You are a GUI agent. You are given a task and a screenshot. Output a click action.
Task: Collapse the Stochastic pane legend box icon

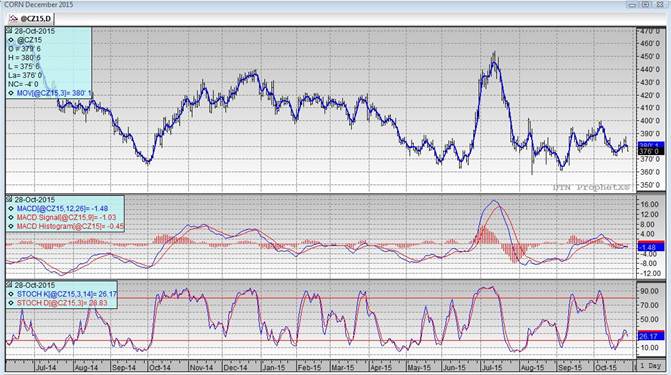pos(9,285)
